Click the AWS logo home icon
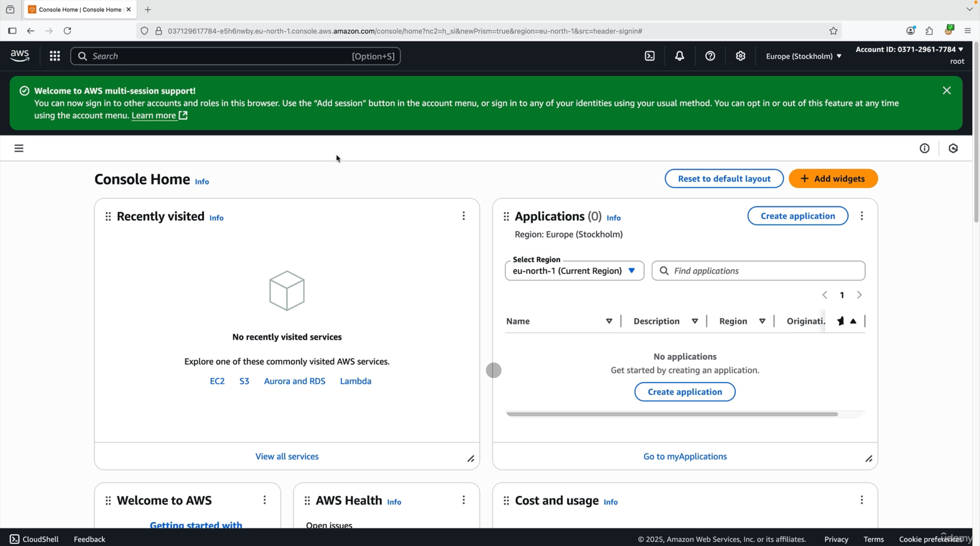The width and height of the screenshot is (980, 546). pyautogui.click(x=20, y=55)
